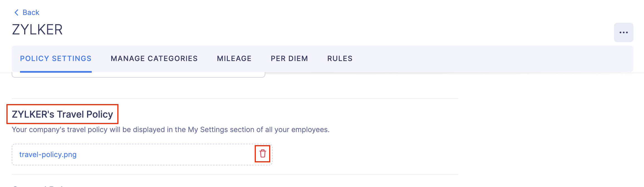
Task: View the RULES tab
Action: point(340,59)
